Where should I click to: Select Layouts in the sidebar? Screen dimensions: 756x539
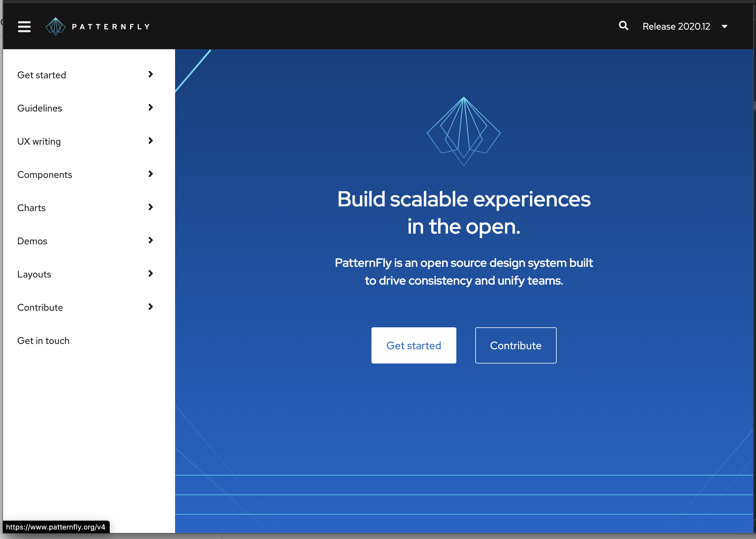pos(34,274)
